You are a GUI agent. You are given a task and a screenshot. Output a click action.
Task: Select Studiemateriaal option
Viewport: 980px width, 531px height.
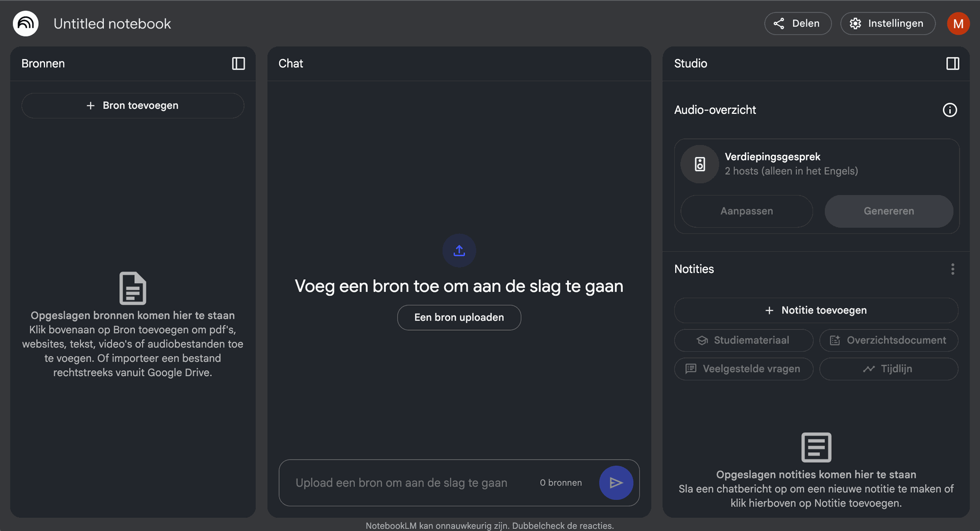pos(743,341)
